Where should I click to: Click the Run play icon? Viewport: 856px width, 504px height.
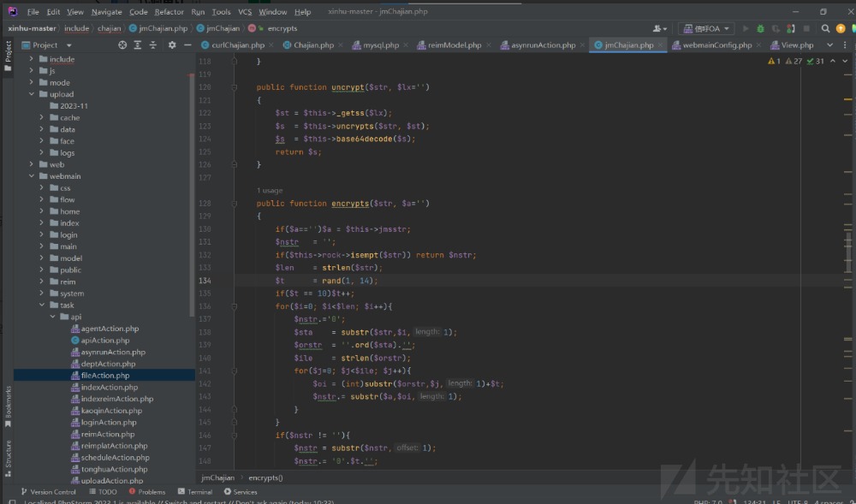[746, 28]
